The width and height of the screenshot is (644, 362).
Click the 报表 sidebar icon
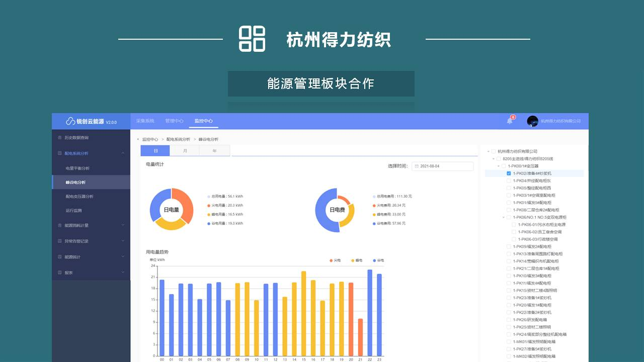[60, 273]
